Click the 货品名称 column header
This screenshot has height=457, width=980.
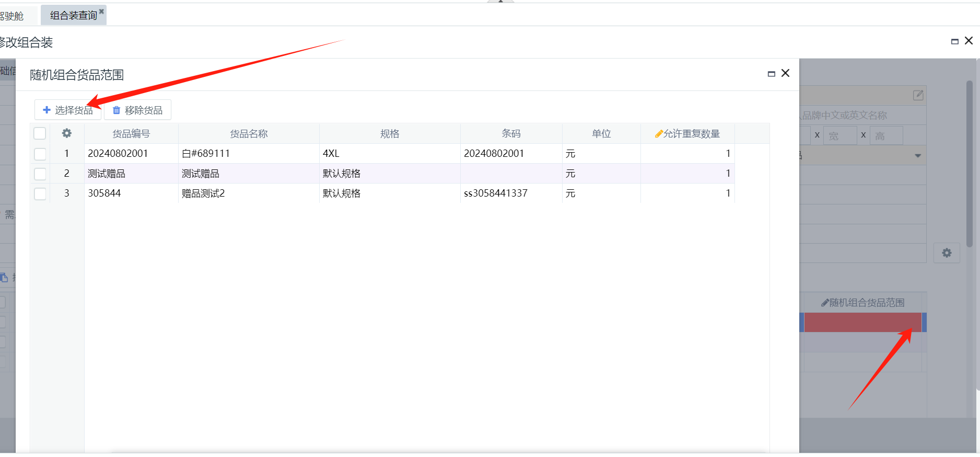(x=249, y=134)
